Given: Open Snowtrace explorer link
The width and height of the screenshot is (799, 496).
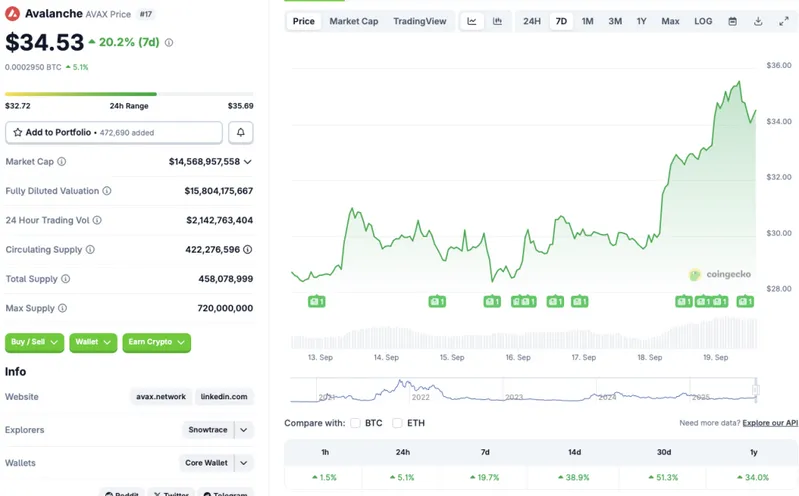Looking at the screenshot, I should coord(208,430).
